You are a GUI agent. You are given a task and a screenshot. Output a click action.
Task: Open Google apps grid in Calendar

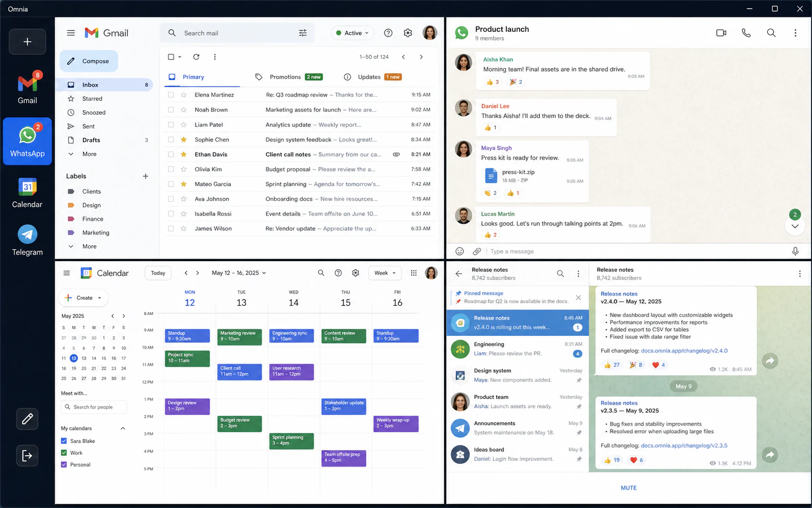[414, 273]
